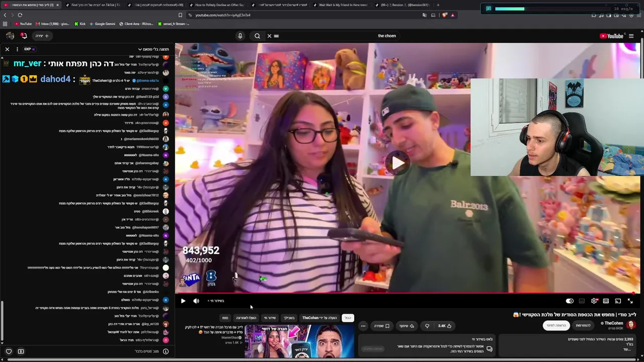Mute the video with the speaker icon

[x=196, y=301]
